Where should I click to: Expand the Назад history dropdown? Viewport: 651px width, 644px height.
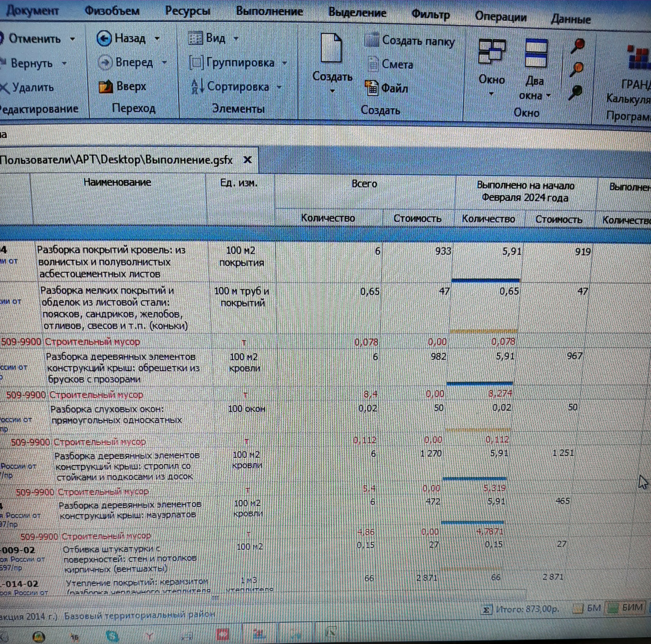(x=157, y=39)
